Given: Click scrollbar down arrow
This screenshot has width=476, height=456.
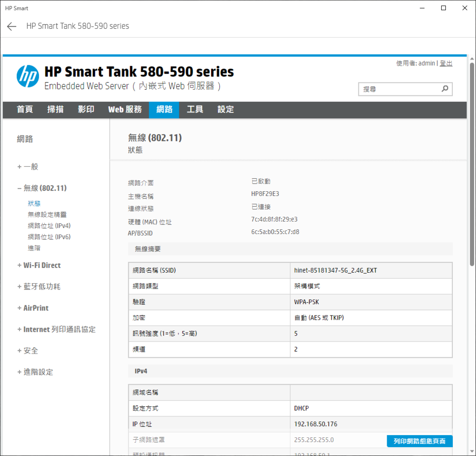Looking at the screenshot, I should 472,451.
